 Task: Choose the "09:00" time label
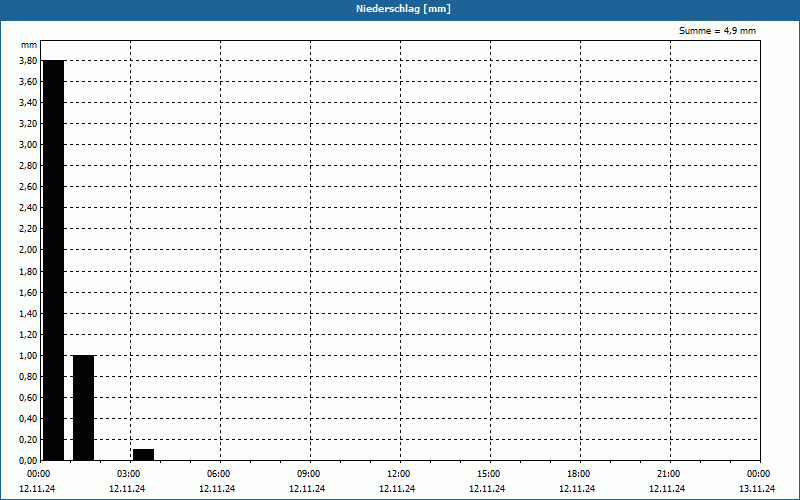[309, 474]
